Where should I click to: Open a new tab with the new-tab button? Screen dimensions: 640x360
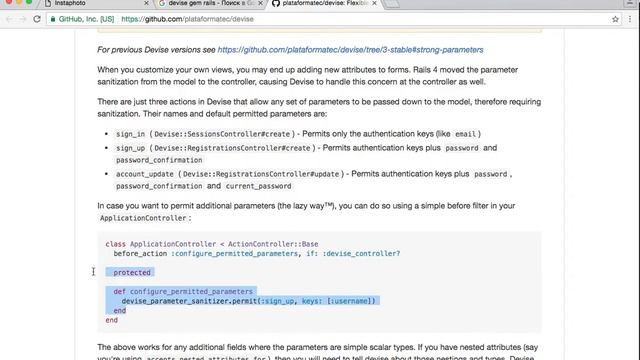coord(391,4)
